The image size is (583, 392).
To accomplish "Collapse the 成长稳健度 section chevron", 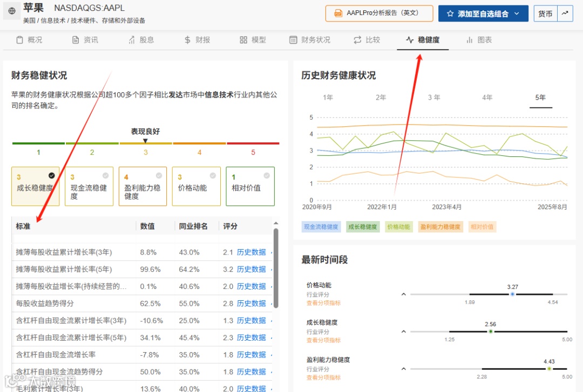I will click(x=403, y=332).
